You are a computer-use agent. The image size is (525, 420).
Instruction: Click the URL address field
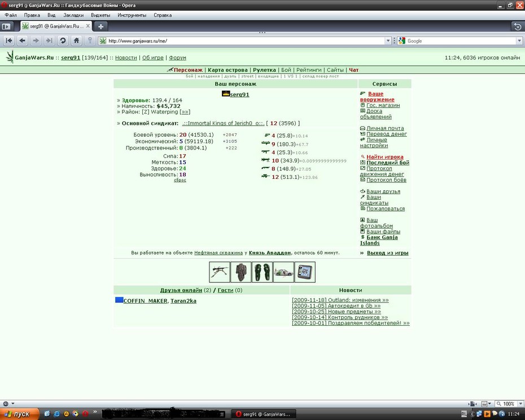(x=246, y=41)
